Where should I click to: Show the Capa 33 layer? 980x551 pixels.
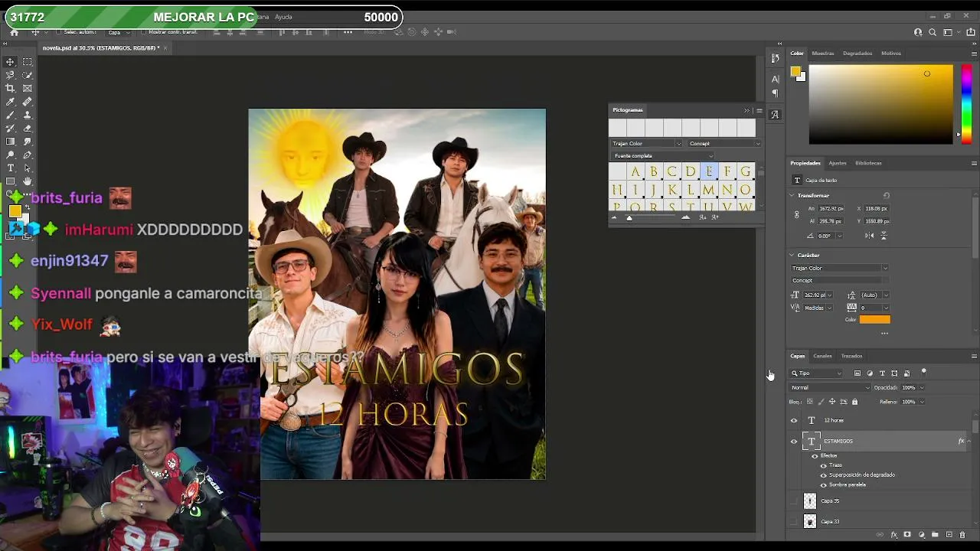[x=794, y=522]
